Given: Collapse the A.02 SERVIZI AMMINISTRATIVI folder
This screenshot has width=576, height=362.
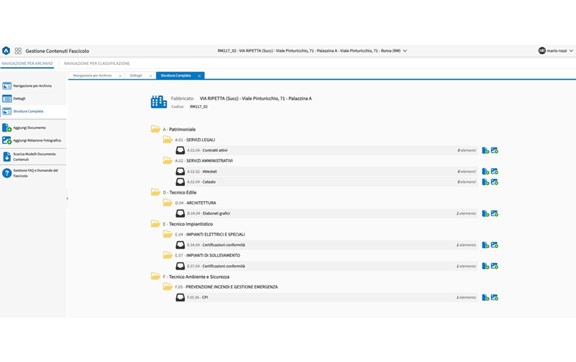Looking at the screenshot, I should [x=168, y=161].
